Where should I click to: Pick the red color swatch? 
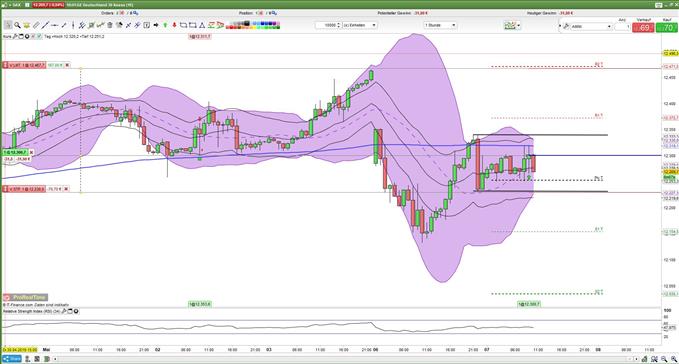(x=231, y=27)
